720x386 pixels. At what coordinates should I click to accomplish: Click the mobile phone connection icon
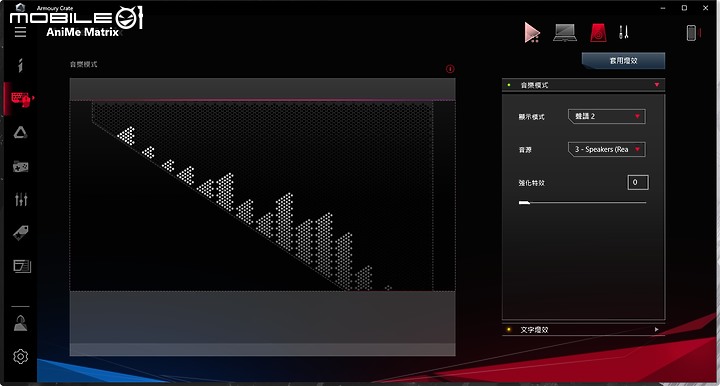coord(692,33)
